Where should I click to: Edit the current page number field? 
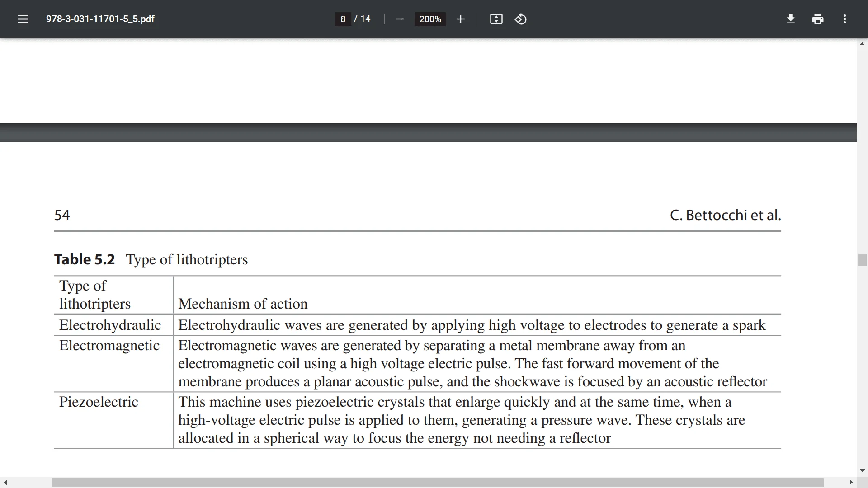click(x=343, y=19)
